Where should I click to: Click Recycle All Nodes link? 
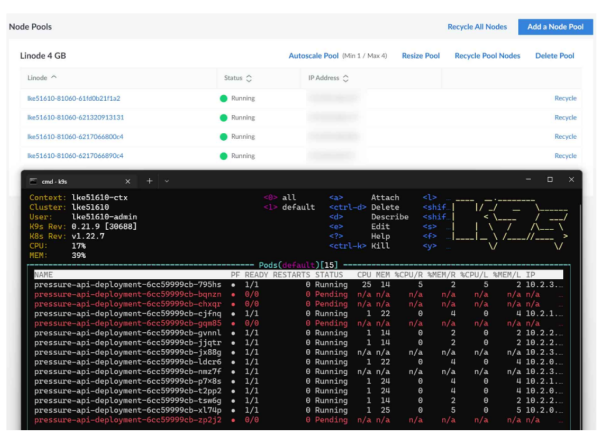476,26
